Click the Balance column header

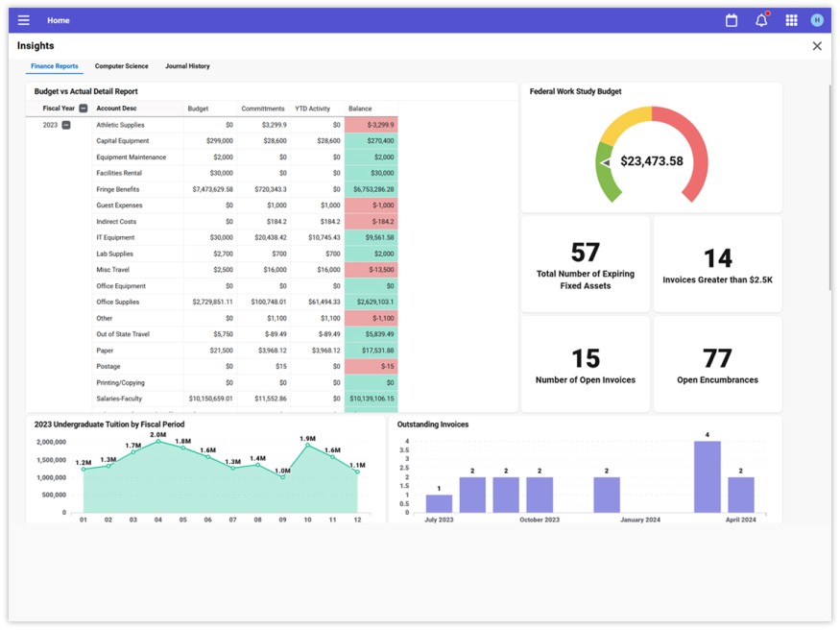pos(360,109)
